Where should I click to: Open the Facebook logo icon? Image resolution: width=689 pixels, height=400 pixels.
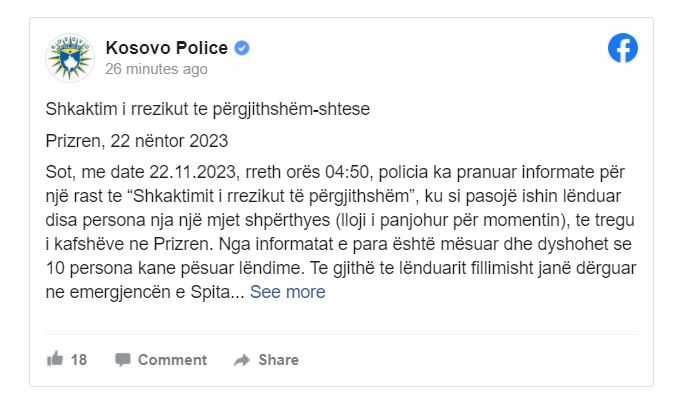click(623, 48)
